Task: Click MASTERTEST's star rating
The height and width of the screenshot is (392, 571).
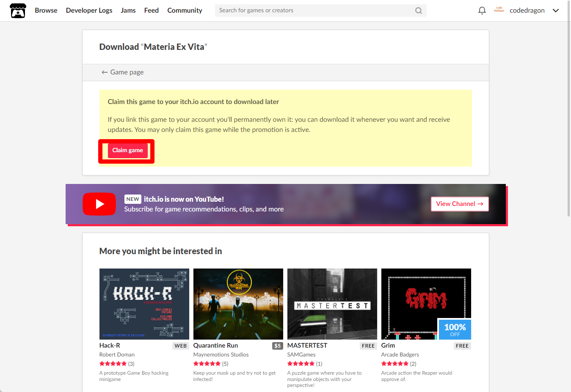Action: tap(301, 364)
